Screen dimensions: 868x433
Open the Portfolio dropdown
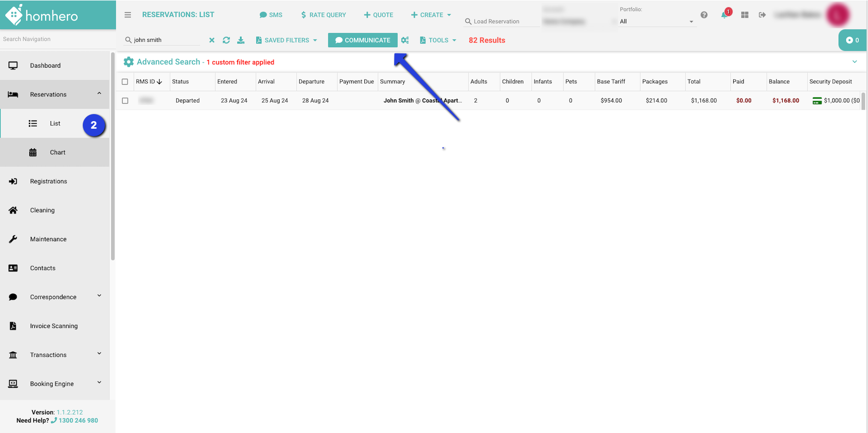point(656,21)
